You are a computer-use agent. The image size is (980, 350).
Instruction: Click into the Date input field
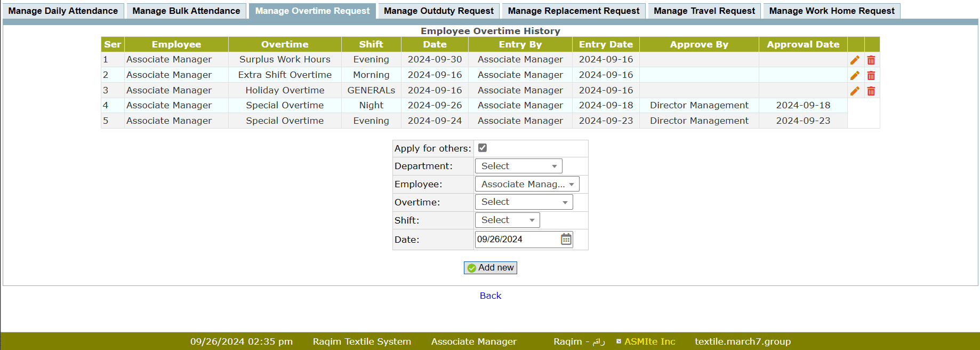516,240
